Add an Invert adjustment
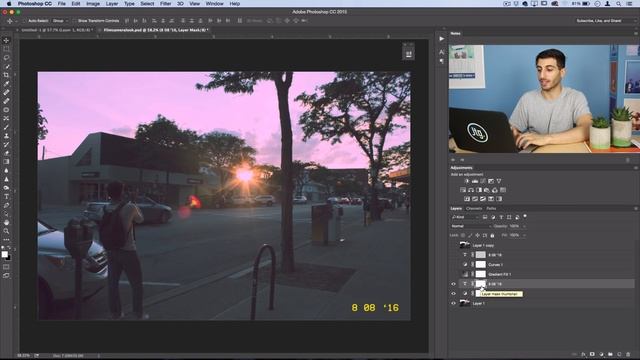The height and width of the screenshot is (360, 640). pos(467,199)
